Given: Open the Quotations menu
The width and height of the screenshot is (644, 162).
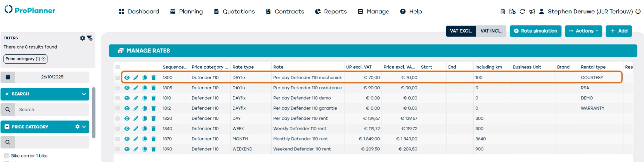Looking at the screenshot, I should click(234, 12).
